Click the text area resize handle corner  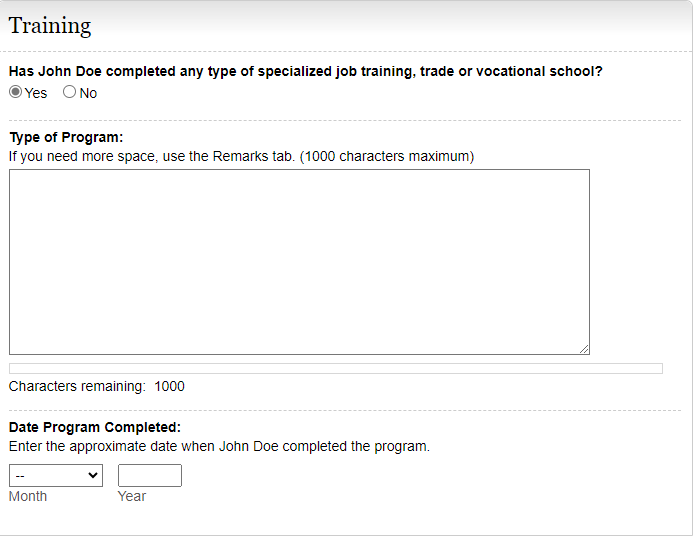pyautogui.click(x=584, y=349)
